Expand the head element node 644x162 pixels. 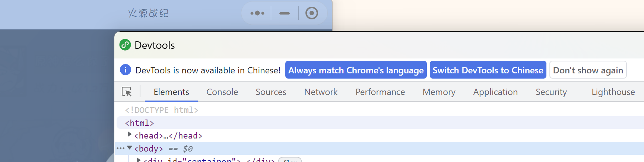point(129,134)
